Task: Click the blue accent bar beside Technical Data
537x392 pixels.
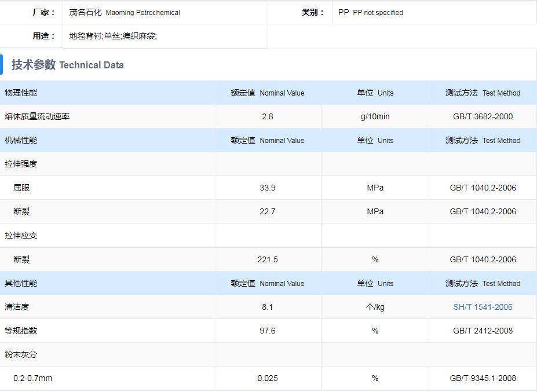Action: 2,64
